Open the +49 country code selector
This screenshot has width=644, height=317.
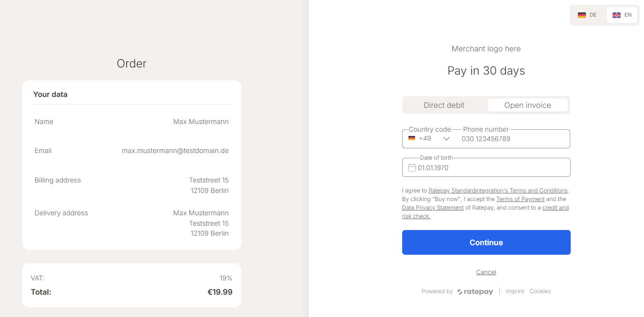tap(425, 139)
